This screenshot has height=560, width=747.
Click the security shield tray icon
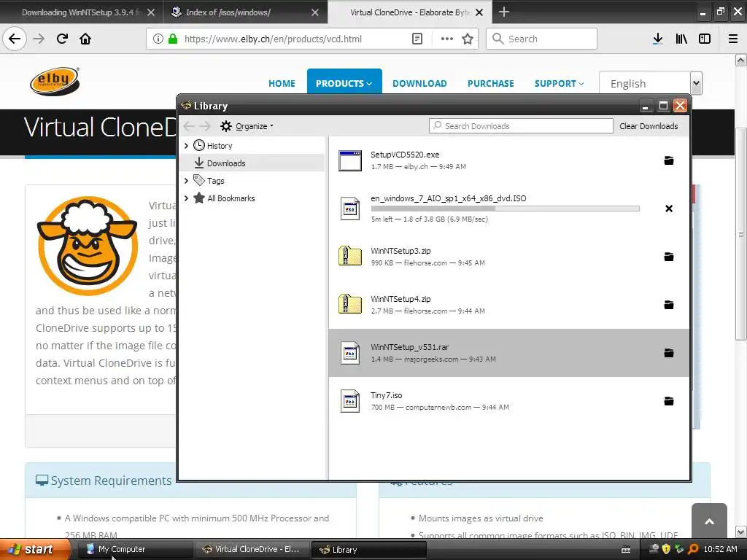667,550
